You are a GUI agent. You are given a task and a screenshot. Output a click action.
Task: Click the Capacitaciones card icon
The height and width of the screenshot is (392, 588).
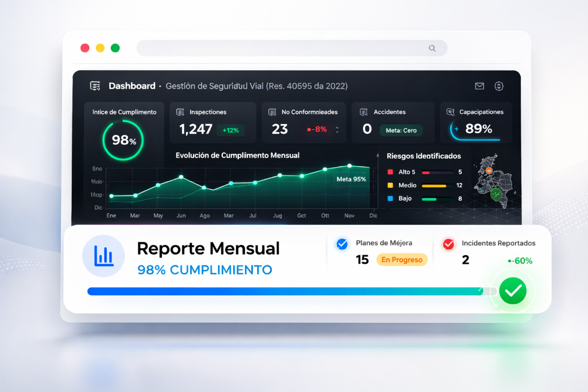[x=450, y=112]
